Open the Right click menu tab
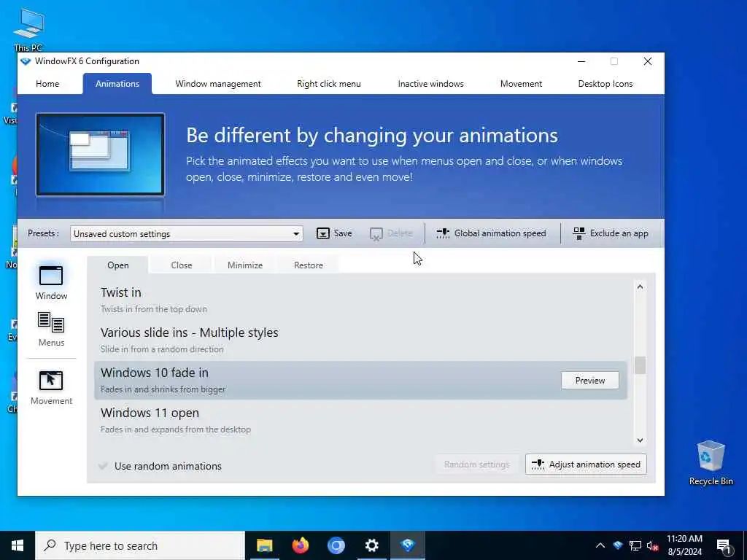The width and height of the screenshot is (747, 560). click(x=329, y=84)
